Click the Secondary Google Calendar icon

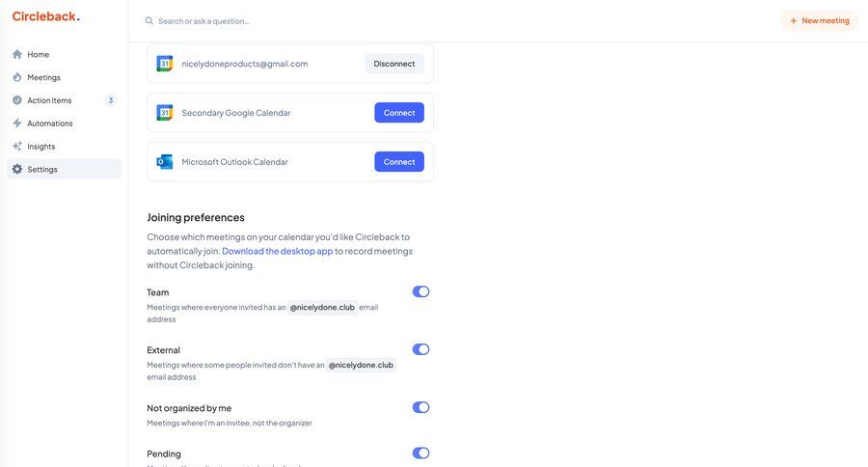pos(165,113)
